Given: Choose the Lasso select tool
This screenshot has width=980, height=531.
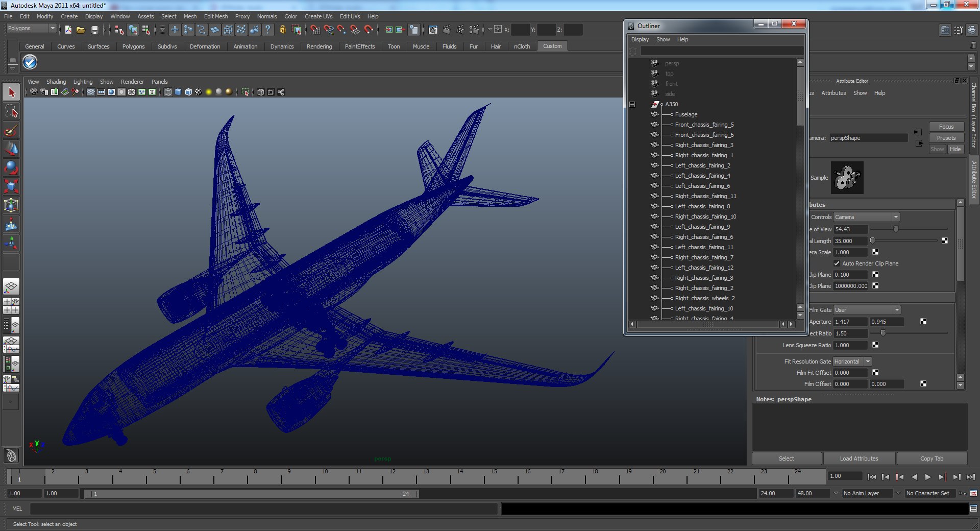Looking at the screenshot, I should point(11,111).
